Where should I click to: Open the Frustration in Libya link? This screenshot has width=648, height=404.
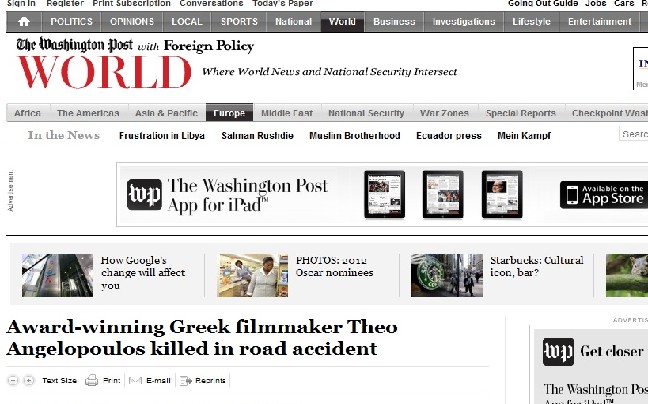[162, 135]
